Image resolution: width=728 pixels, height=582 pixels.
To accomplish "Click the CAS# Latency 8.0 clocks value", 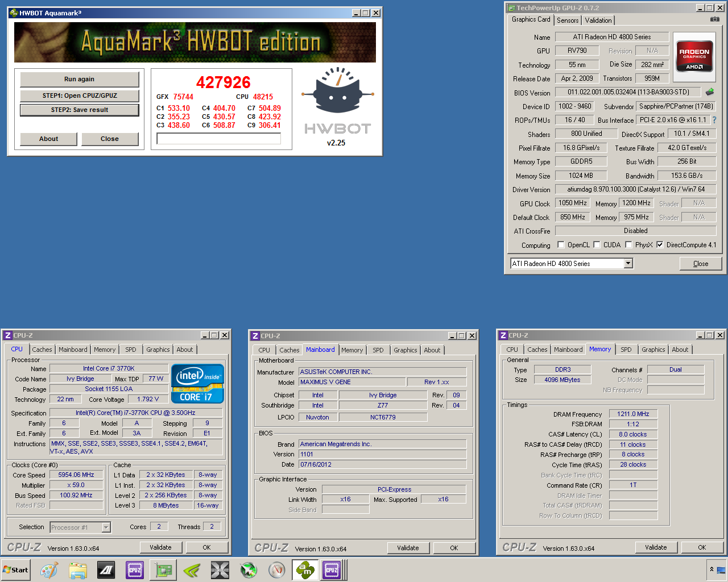I will click(x=633, y=434).
